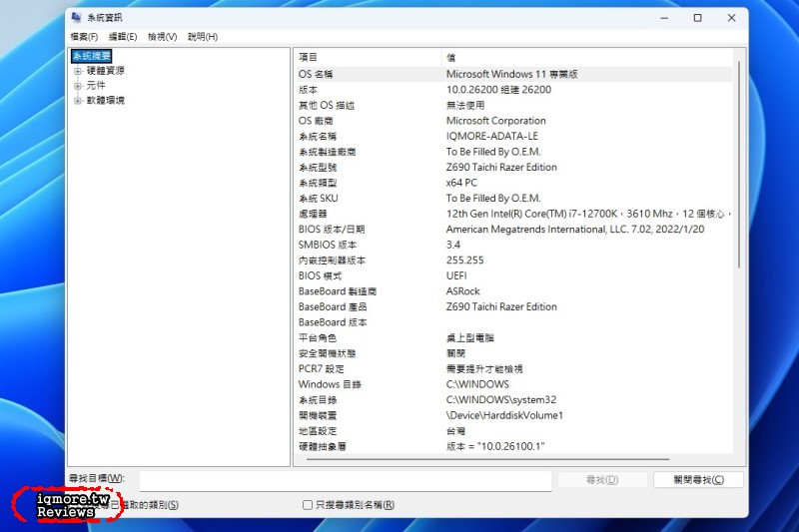Select the OS 名稱 row label
The width and height of the screenshot is (799, 532).
coord(316,74)
